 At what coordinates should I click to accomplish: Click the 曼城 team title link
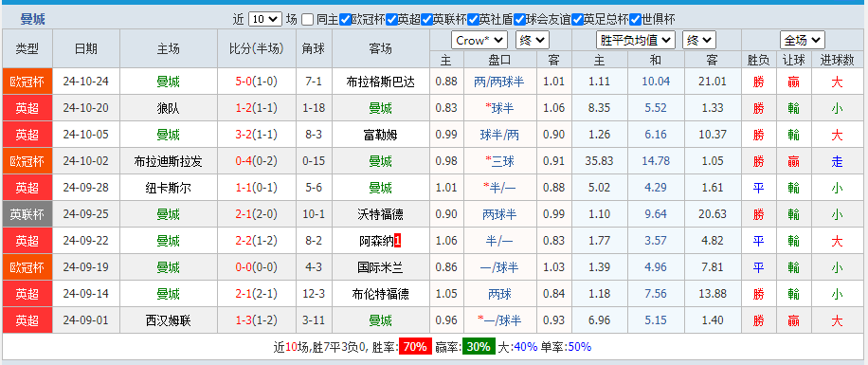click(32, 19)
